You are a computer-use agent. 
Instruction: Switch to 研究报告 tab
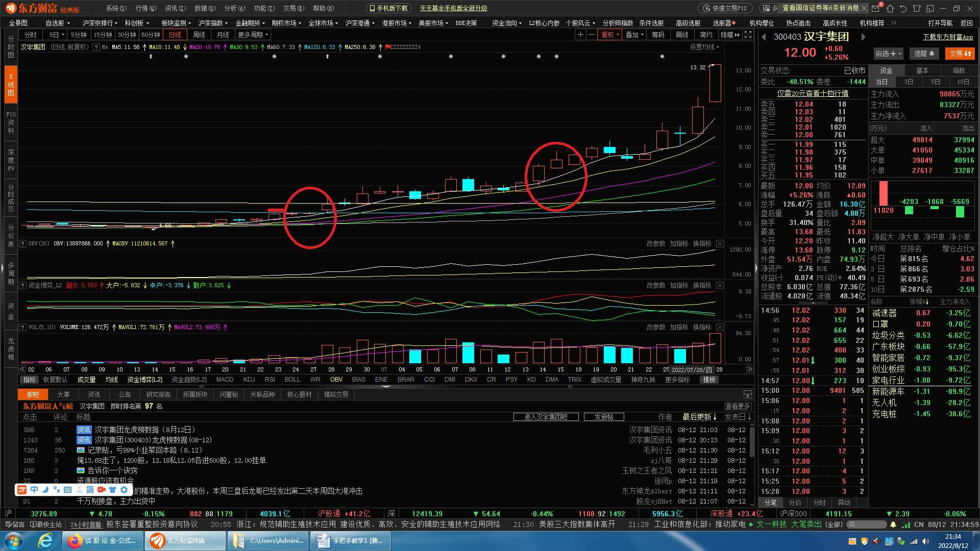(158, 394)
